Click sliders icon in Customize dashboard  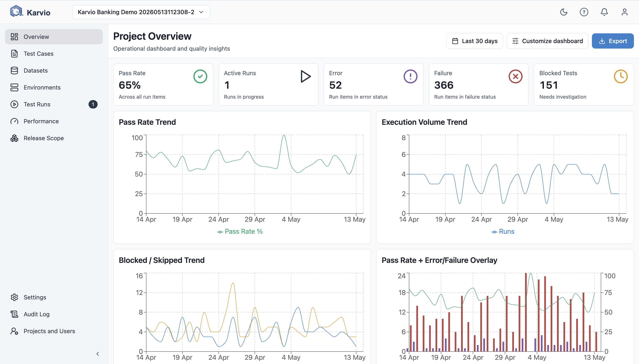tap(515, 41)
